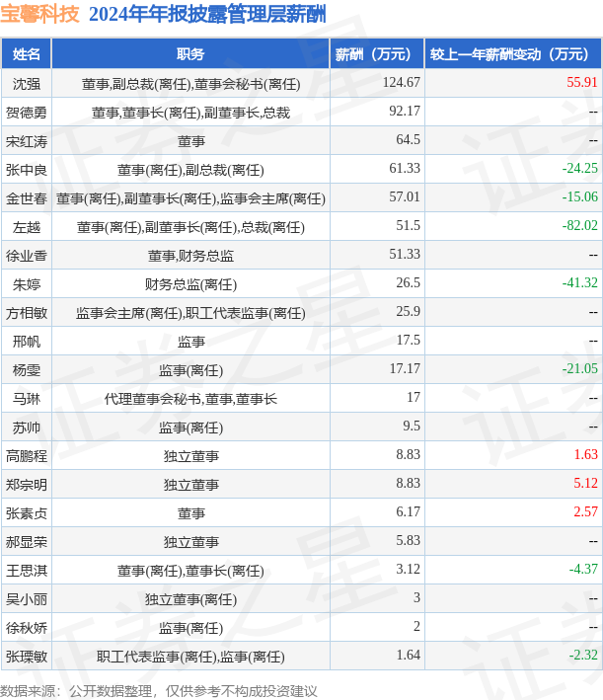Select the red change value 5.12
603x700 pixels.
coord(585,483)
